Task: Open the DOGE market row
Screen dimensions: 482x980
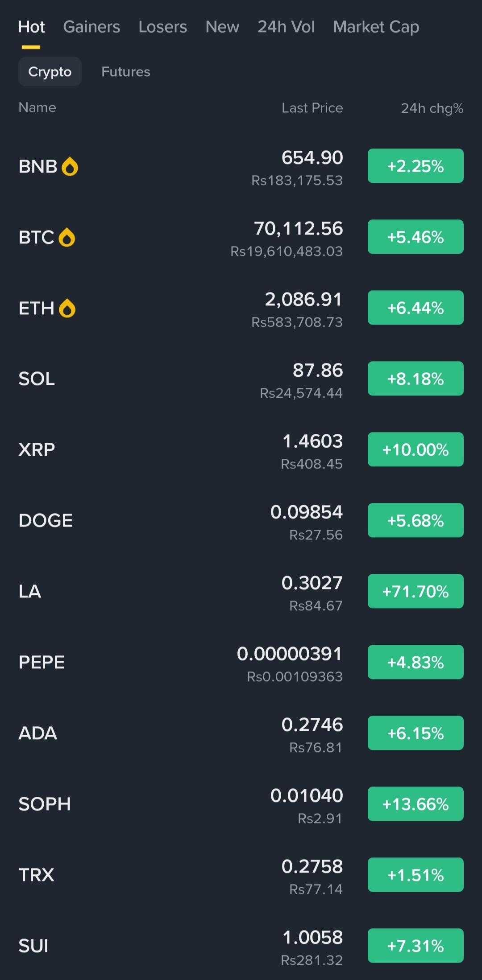Action: [x=179, y=521]
